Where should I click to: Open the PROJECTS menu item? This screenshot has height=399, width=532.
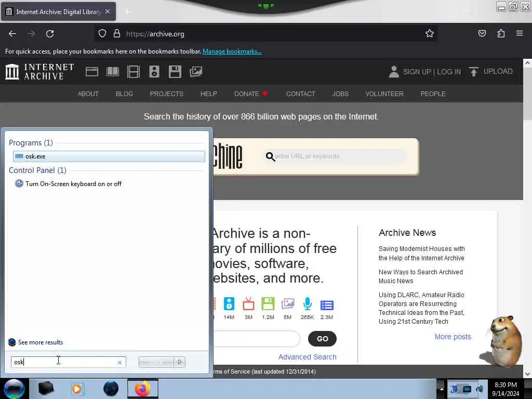coord(167,94)
